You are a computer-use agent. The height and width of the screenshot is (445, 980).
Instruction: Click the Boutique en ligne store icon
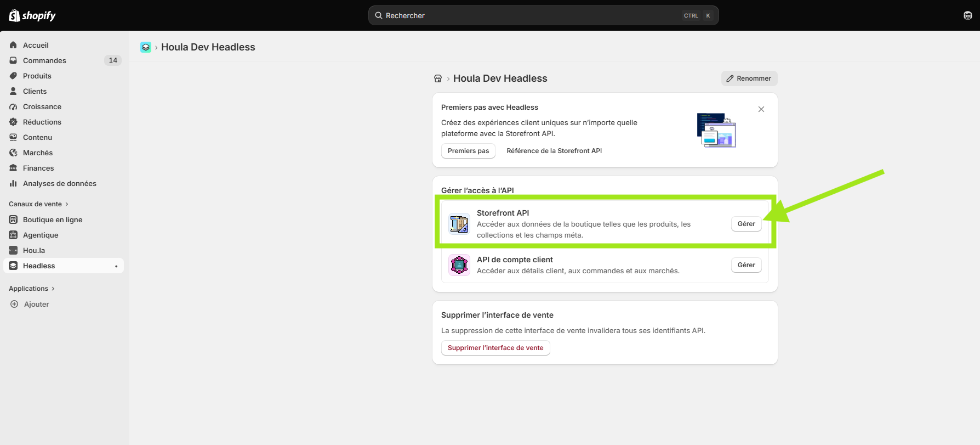(13, 219)
